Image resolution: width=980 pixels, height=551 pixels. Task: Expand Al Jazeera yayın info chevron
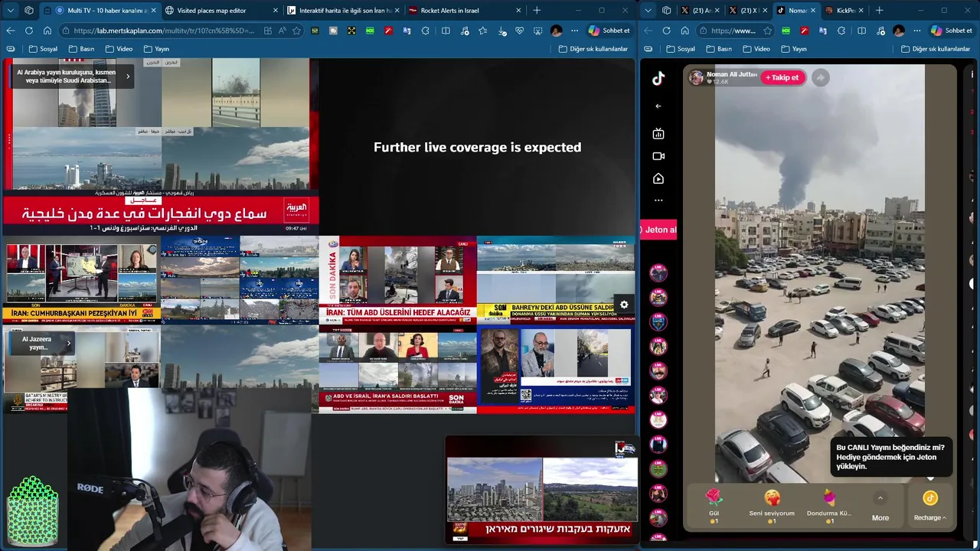pyautogui.click(x=68, y=343)
